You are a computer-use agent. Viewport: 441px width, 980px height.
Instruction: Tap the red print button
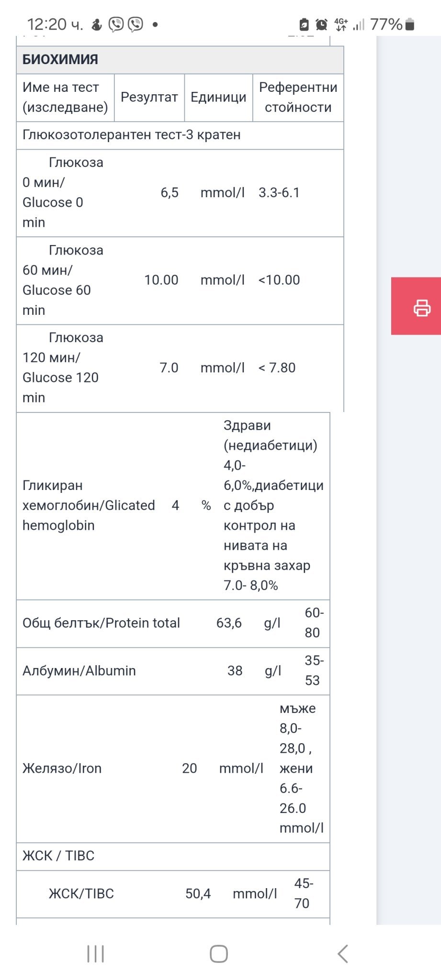421,307
